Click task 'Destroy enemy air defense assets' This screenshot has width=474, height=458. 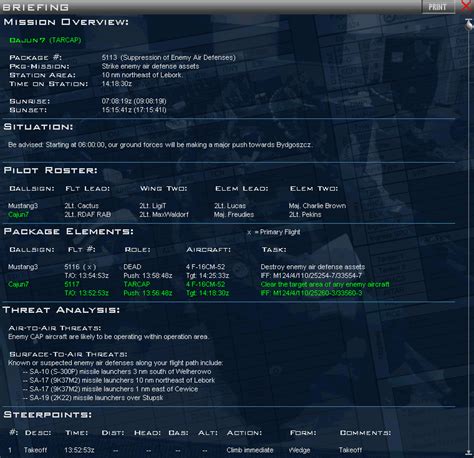(x=313, y=267)
